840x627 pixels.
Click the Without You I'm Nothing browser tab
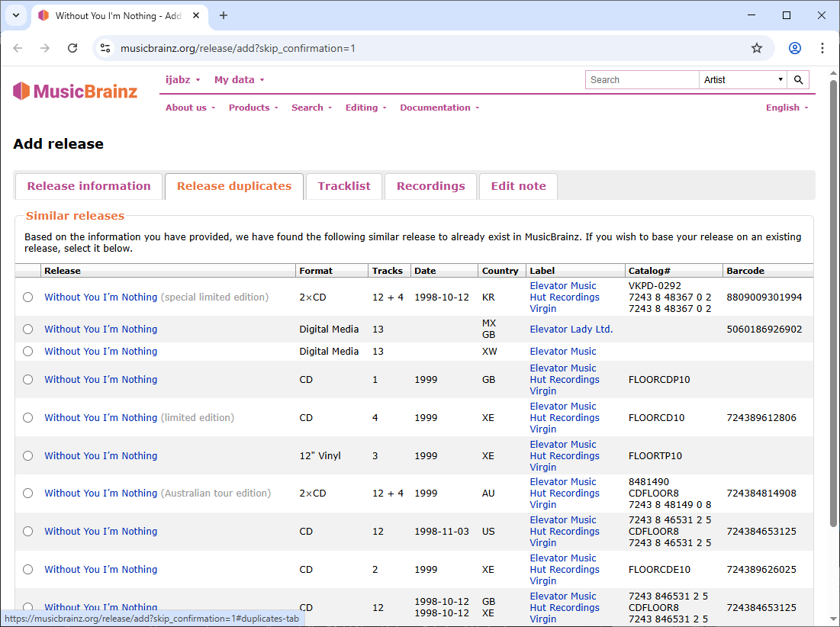tap(119, 15)
